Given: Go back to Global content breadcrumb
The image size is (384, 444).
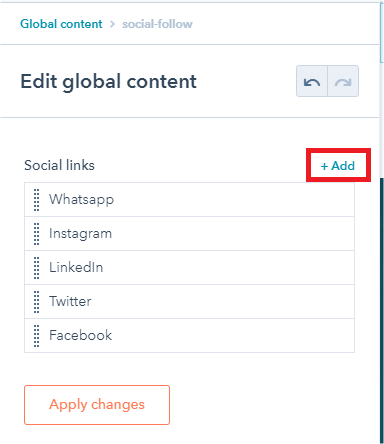Looking at the screenshot, I should tap(61, 24).
